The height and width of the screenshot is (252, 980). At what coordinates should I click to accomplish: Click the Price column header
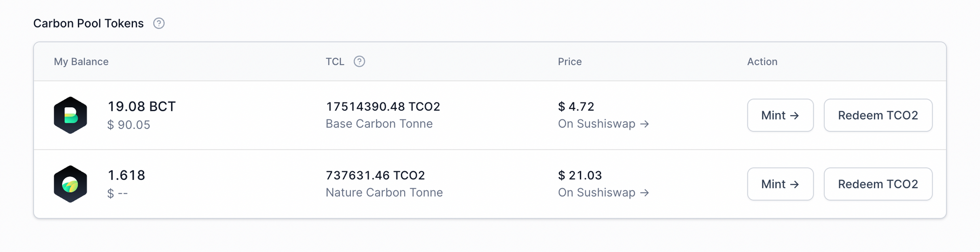click(570, 62)
